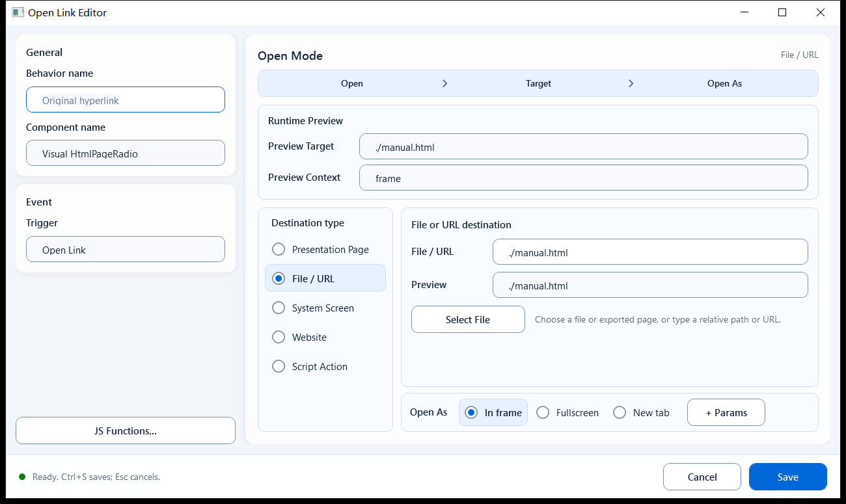Image resolution: width=846 pixels, height=504 pixels.
Task: Save the open link behavior
Action: click(788, 477)
